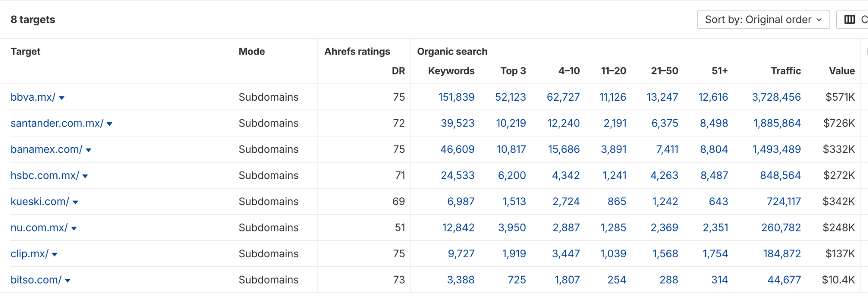Click the "8 targets" heading label

coord(32,19)
